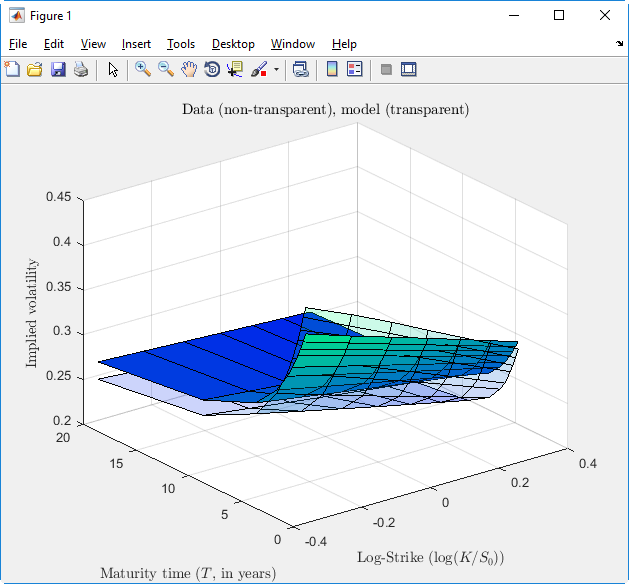The image size is (629, 584).
Task: Select the Zoom In magnifier tool
Action: click(x=143, y=69)
